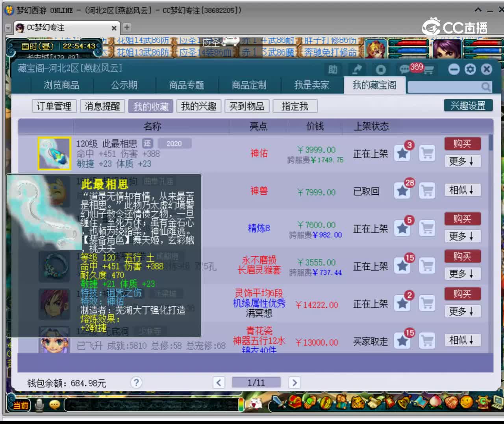Viewport: 504px width, 424px height.
Task: Toggle favorite star on ￥3999.00 row
Action: (402, 153)
